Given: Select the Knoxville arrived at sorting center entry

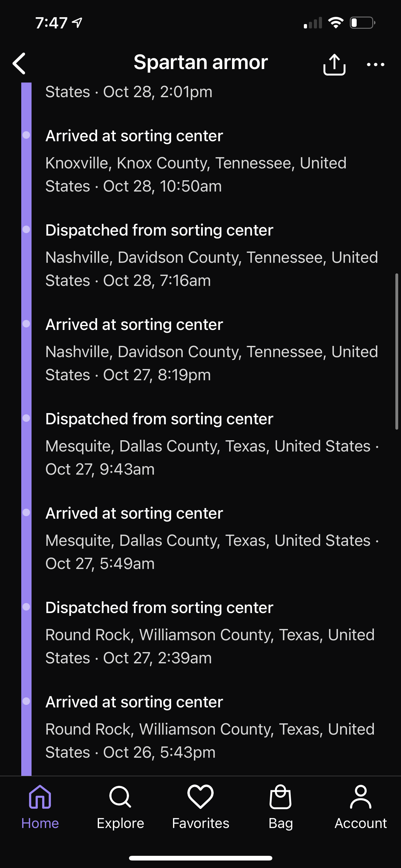Looking at the screenshot, I should tap(195, 161).
